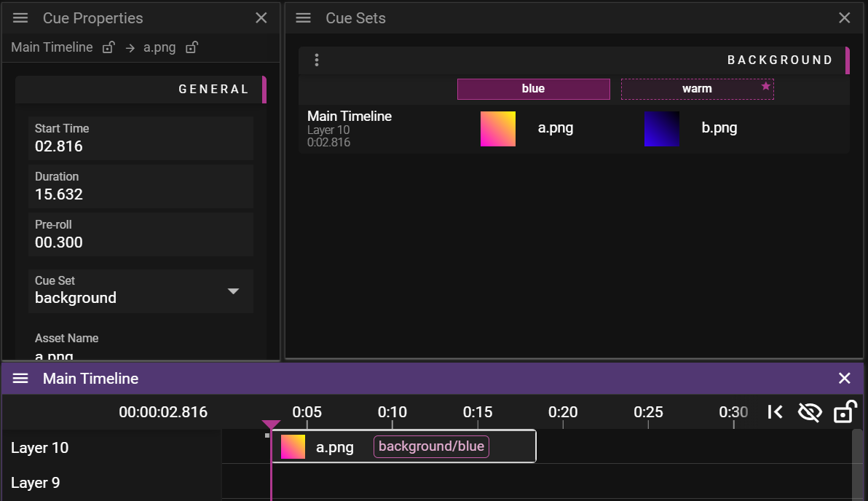Click the star icon on warm variant

(x=765, y=86)
